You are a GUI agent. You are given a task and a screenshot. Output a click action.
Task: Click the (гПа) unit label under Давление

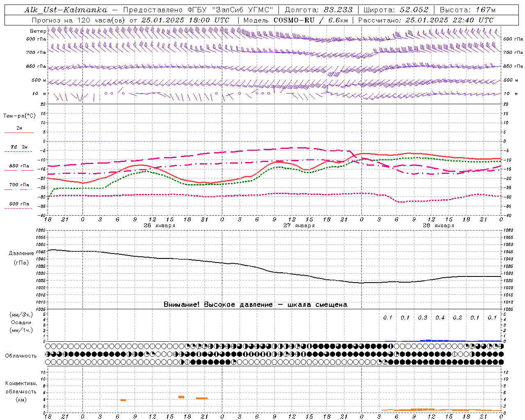point(21,263)
